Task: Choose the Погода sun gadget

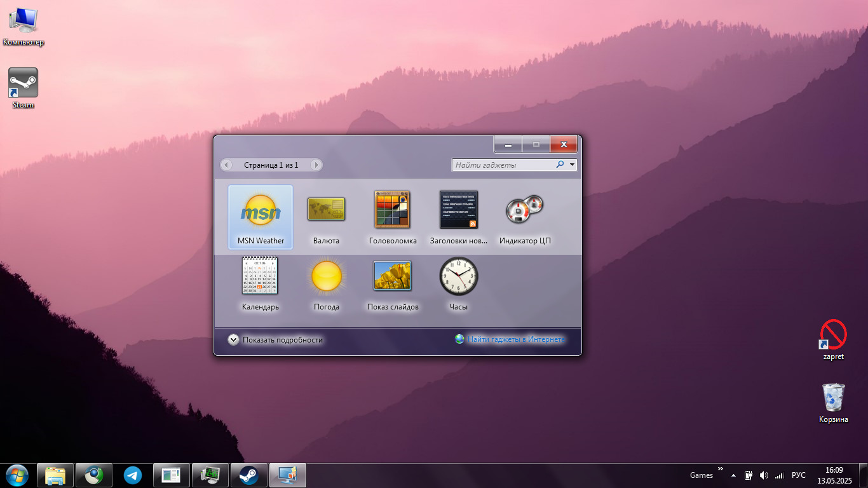Action: pyautogui.click(x=326, y=283)
